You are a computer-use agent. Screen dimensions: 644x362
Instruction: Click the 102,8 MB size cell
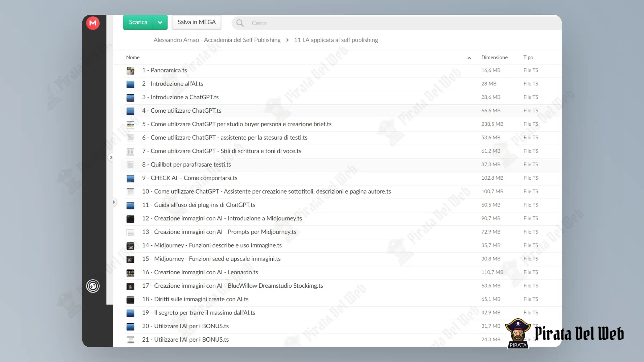tap(492, 178)
